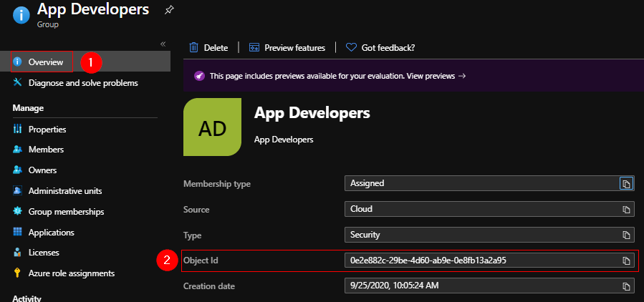Click the Licenses icon
The width and height of the screenshot is (644, 302).
pos(17,253)
